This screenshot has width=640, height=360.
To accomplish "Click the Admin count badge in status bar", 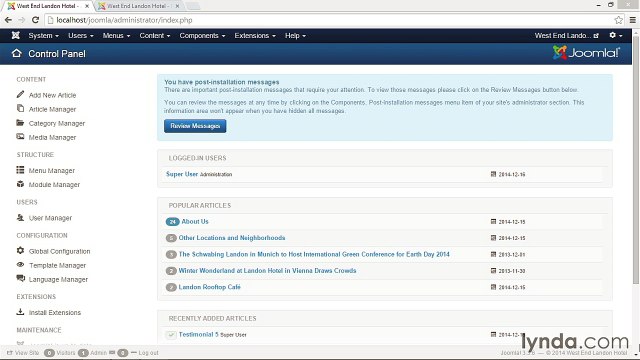I will click(83, 353).
